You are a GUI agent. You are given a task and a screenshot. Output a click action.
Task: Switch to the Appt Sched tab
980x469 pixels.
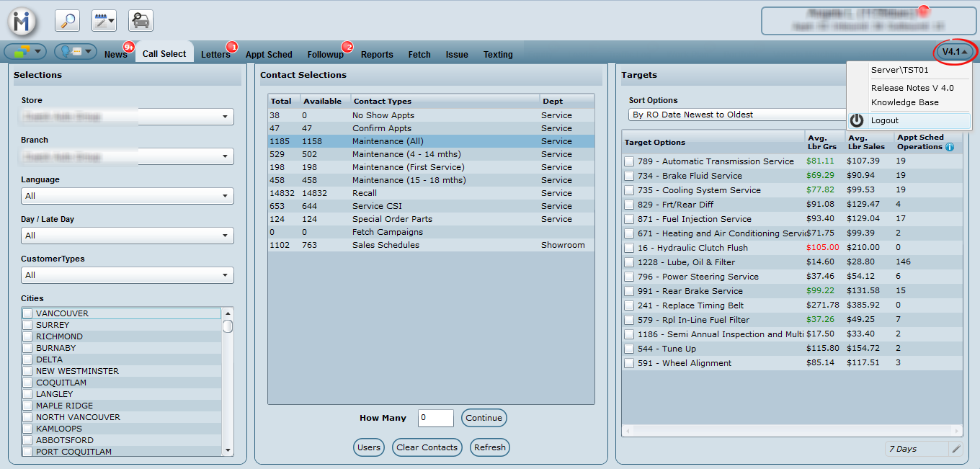coord(269,55)
